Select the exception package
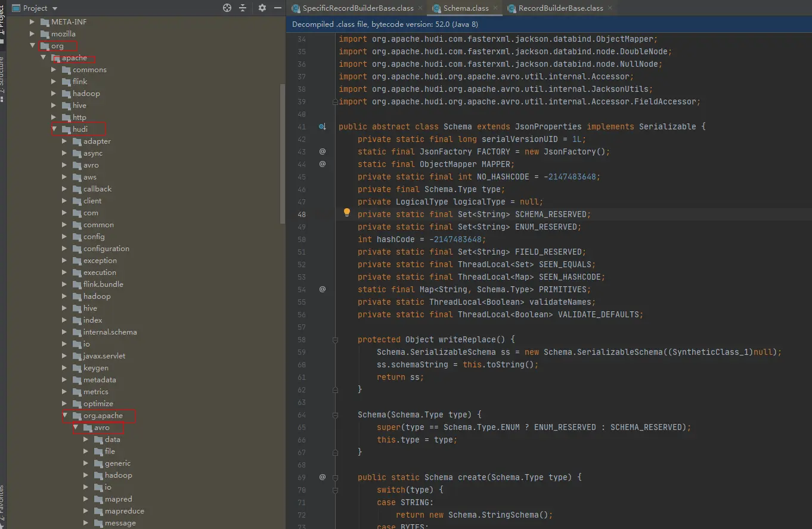This screenshot has width=812, height=529. 100,261
